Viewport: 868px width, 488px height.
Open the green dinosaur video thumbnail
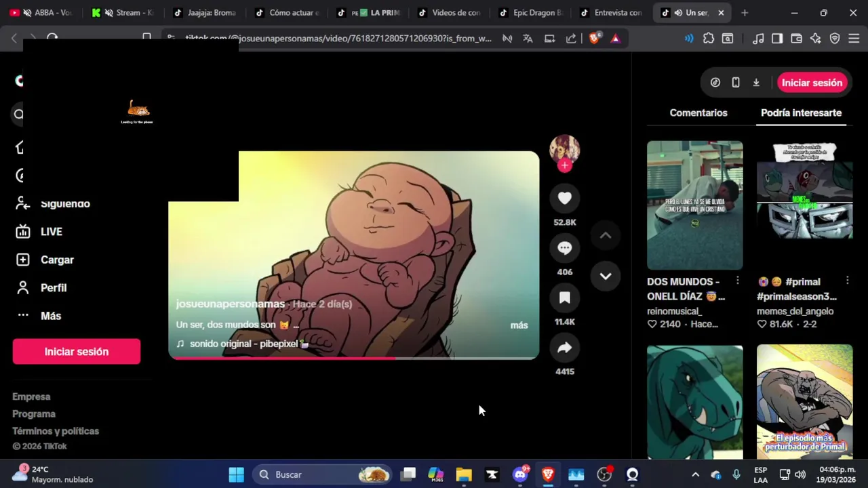pyautogui.click(x=694, y=403)
